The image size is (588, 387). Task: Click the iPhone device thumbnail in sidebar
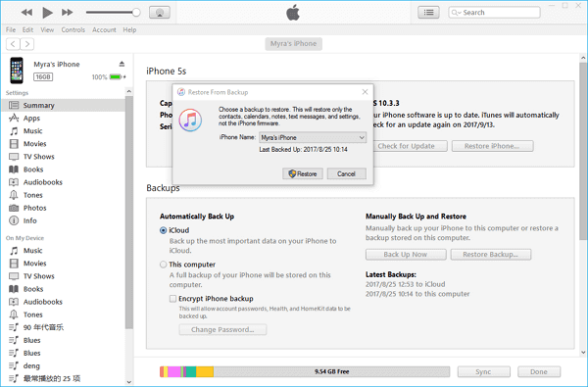coord(17,71)
